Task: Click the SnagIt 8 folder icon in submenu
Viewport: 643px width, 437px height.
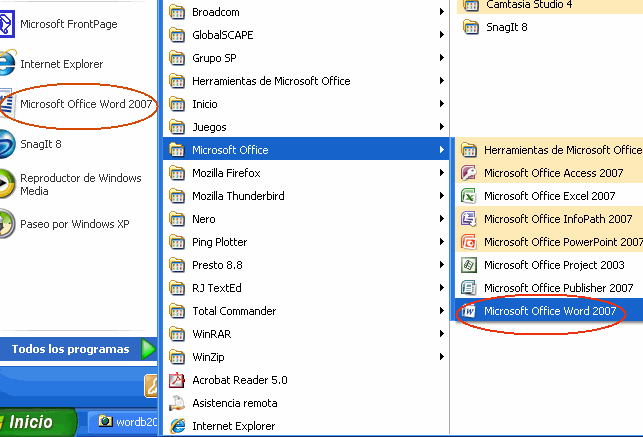Action: click(x=470, y=27)
